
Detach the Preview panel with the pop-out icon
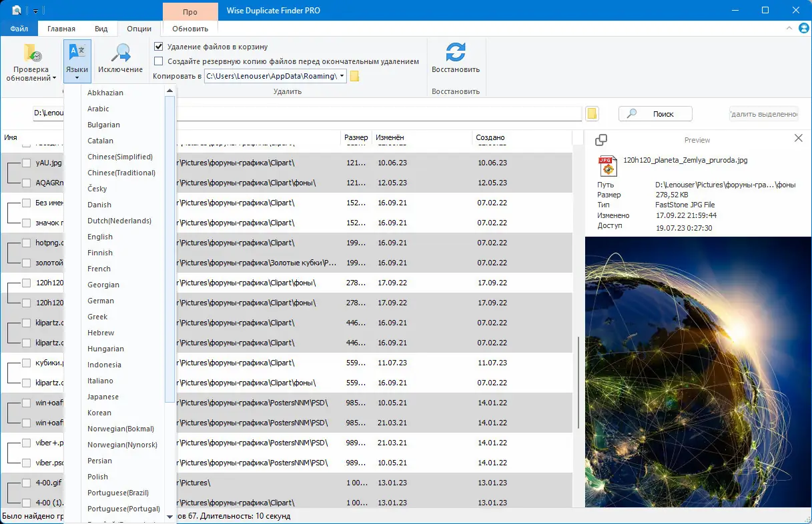[600, 140]
